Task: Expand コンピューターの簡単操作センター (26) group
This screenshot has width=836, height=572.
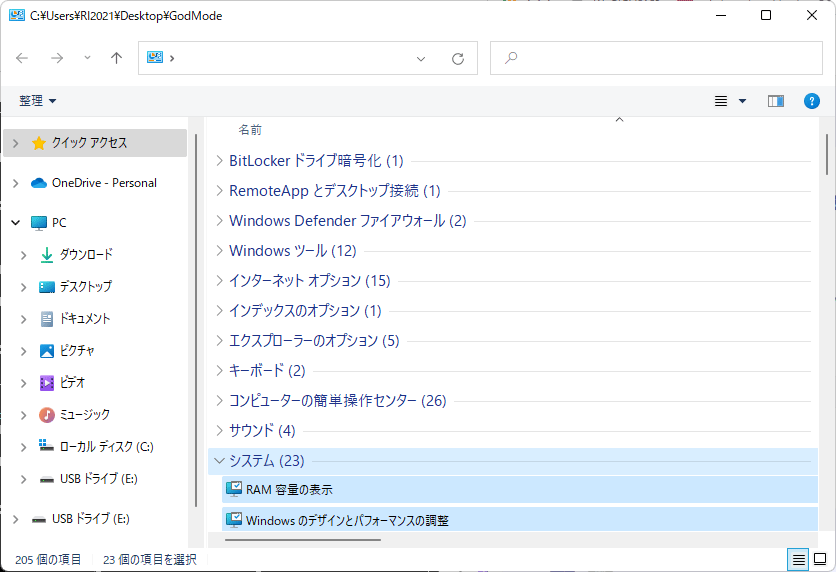Action: click(219, 400)
